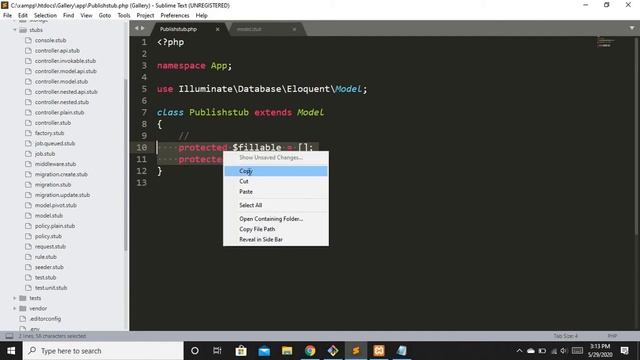This screenshot has width=640, height=360.
Task: Expand the vendor folder
Action: [15, 308]
